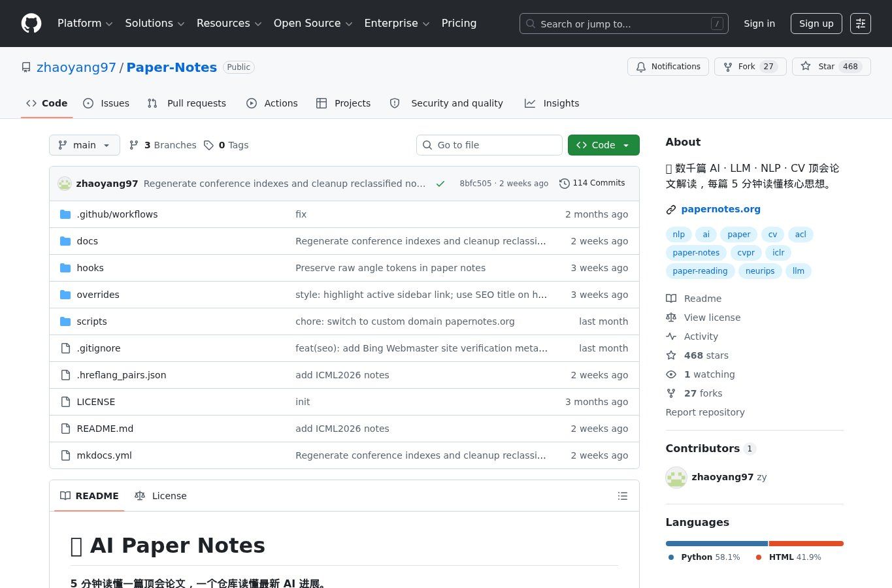This screenshot has width=892, height=588.
Task: Click the README.md file icon
Action: pyautogui.click(x=65, y=429)
